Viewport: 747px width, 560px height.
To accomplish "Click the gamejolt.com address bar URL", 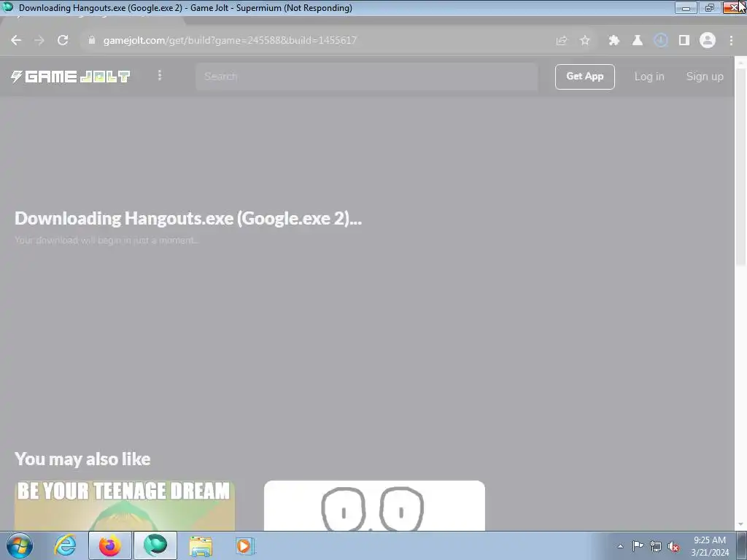I will [x=230, y=41].
